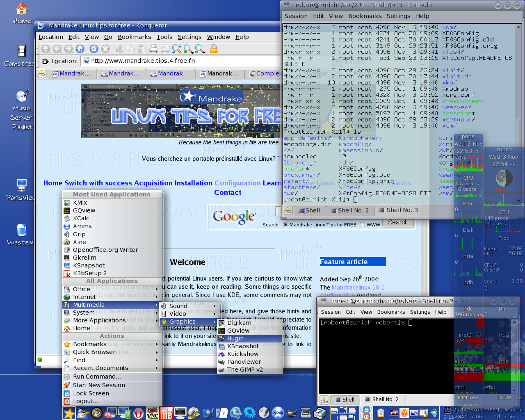Screen dimensions: 525x420
Task: Launch the VNC viewer from the panel
Action: pyautogui.click(x=153, y=413)
